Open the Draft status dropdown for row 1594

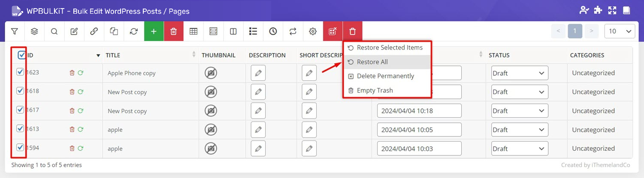click(520, 148)
